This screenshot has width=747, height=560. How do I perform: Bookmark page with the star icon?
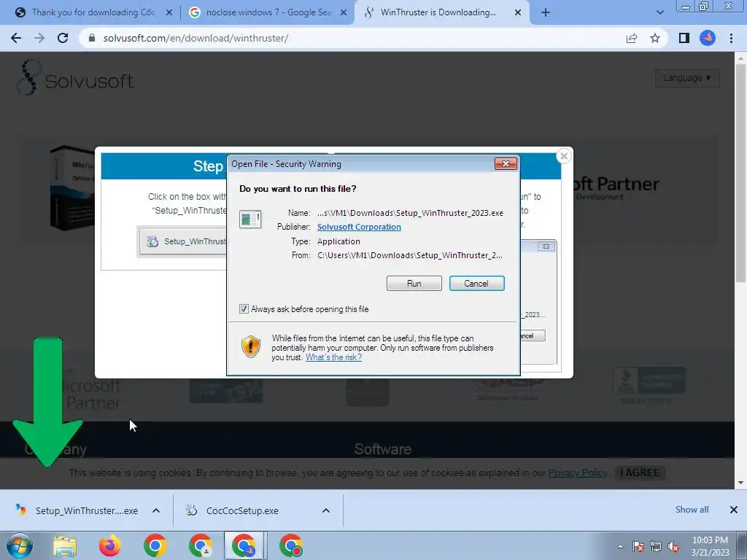click(655, 38)
